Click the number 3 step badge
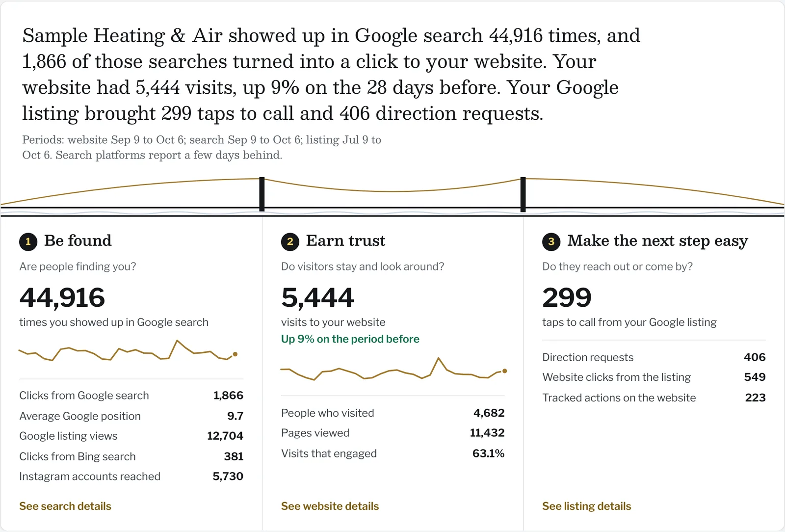This screenshot has width=785, height=532. click(551, 241)
